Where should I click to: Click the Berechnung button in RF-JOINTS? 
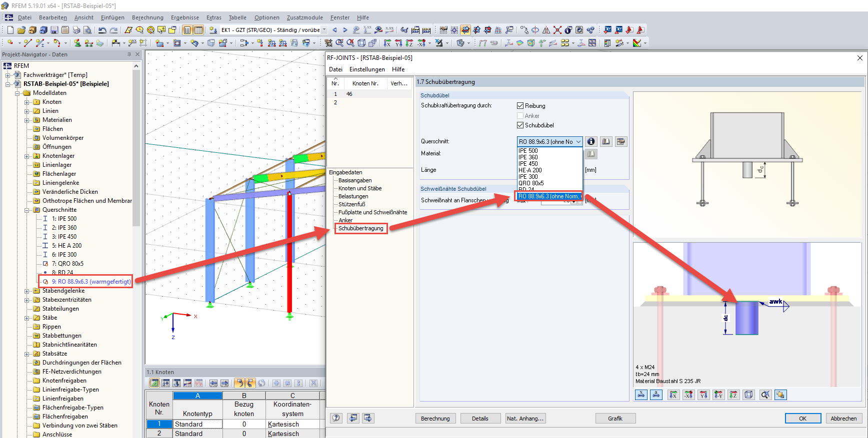[435, 419]
